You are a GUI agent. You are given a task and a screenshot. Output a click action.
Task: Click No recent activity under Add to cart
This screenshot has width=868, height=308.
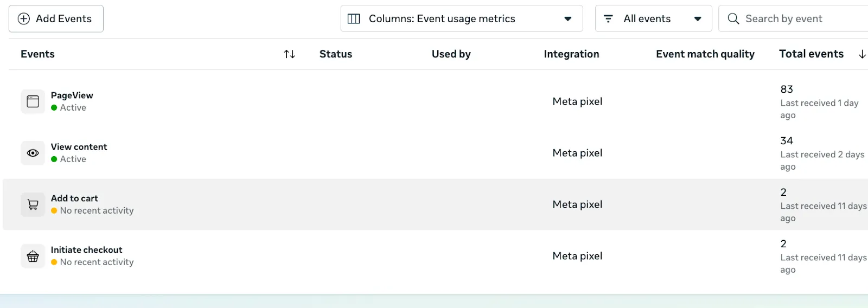pos(92,211)
